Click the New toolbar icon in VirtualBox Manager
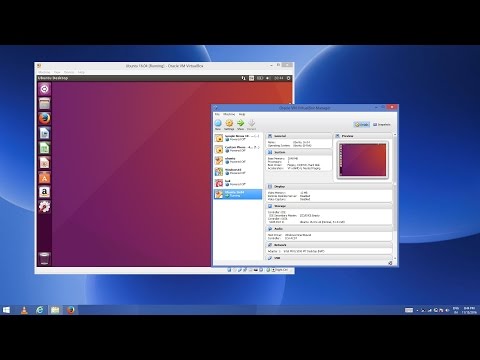This screenshot has width=480, height=360. 218,125
